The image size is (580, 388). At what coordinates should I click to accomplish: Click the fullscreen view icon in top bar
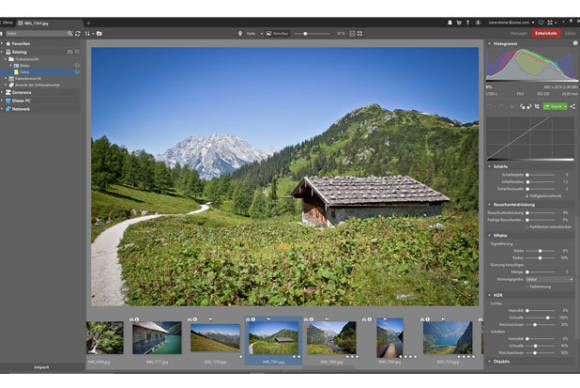point(550,23)
